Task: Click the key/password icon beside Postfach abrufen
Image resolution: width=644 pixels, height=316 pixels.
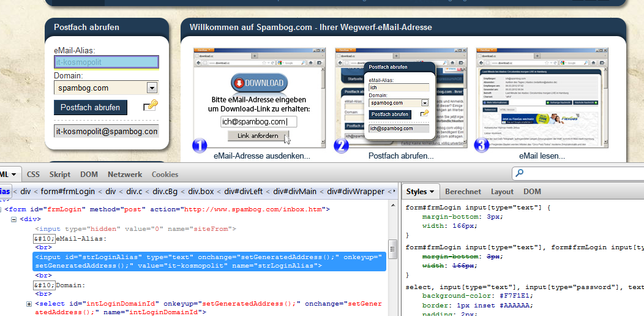Action: click(x=150, y=106)
